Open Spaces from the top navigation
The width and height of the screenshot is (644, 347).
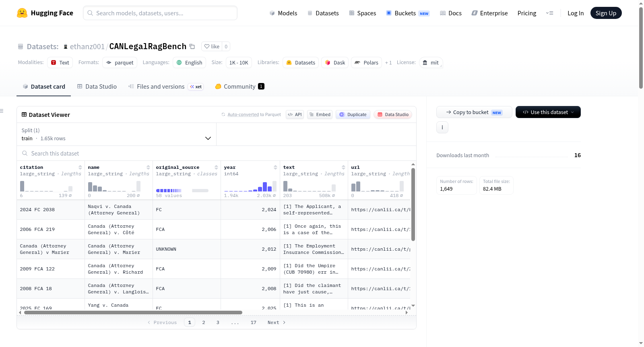363,13
